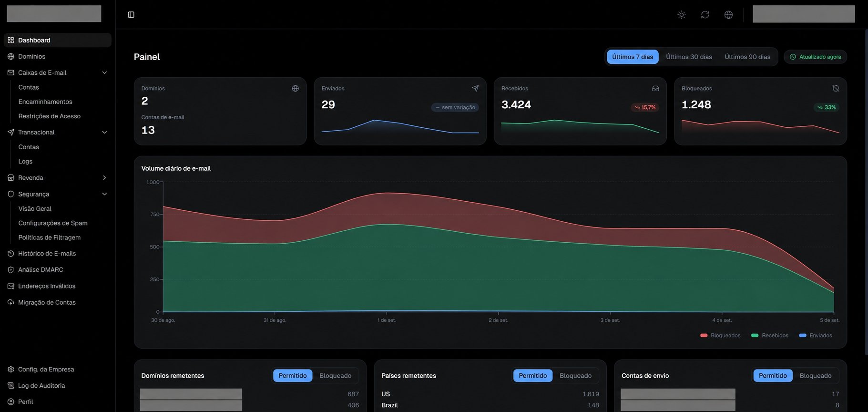Select Permitido in Domínios remetentes
The width and height of the screenshot is (868, 412).
click(293, 376)
